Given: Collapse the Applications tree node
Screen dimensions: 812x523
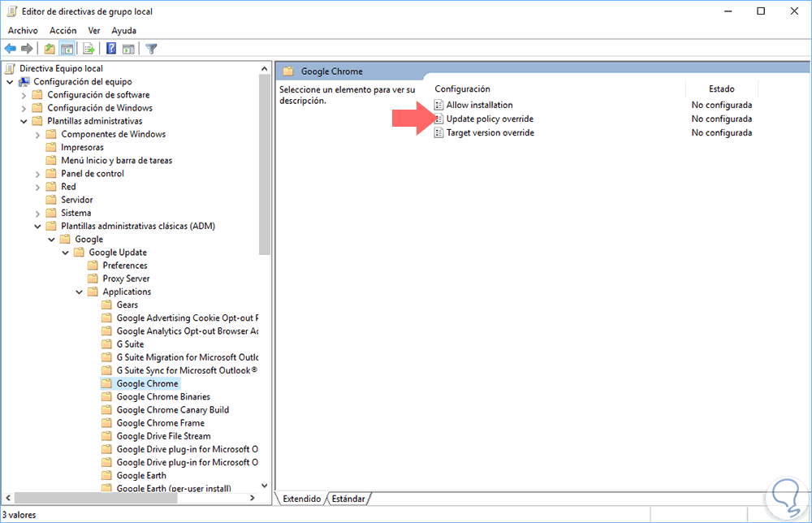Looking at the screenshot, I should (x=80, y=292).
